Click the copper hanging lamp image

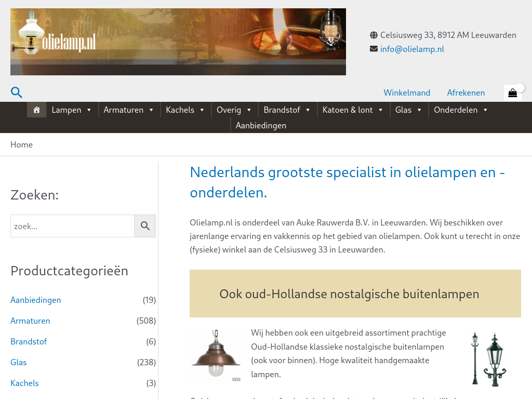point(216,356)
